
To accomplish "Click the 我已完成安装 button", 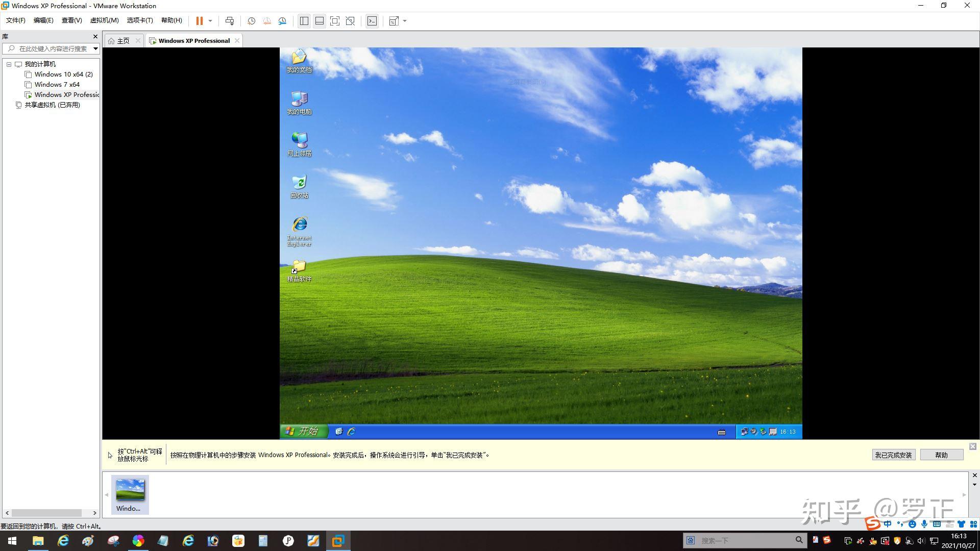I will 893,455.
